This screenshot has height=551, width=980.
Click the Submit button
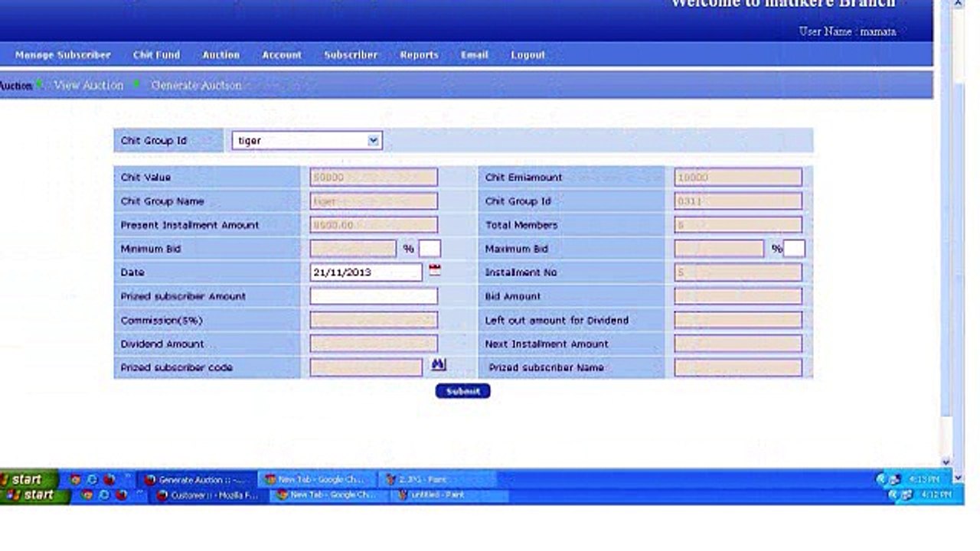tap(462, 391)
